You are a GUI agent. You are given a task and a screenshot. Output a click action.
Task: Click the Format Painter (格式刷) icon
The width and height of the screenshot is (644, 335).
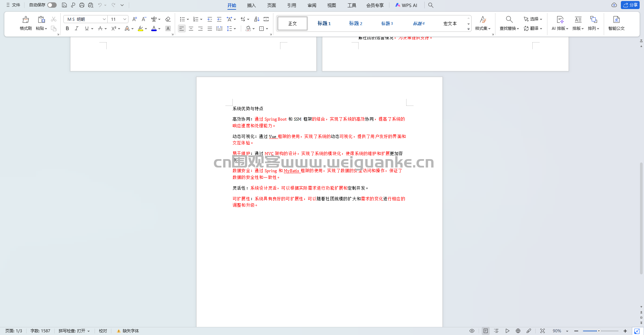tap(25, 19)
